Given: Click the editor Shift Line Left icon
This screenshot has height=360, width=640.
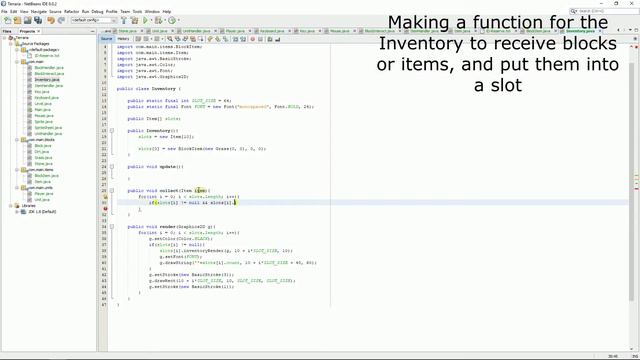Looking at the screenshot, I should [236, 39].
